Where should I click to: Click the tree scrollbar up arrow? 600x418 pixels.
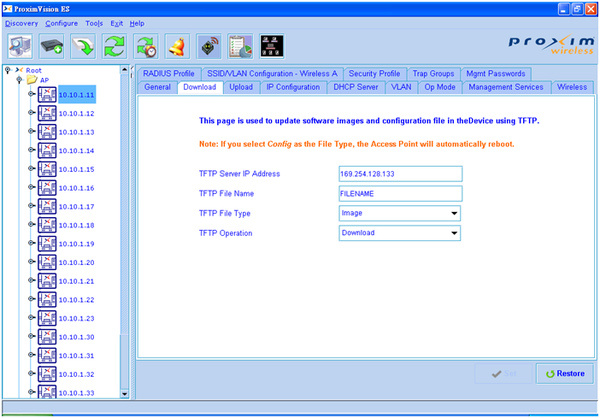124,70
